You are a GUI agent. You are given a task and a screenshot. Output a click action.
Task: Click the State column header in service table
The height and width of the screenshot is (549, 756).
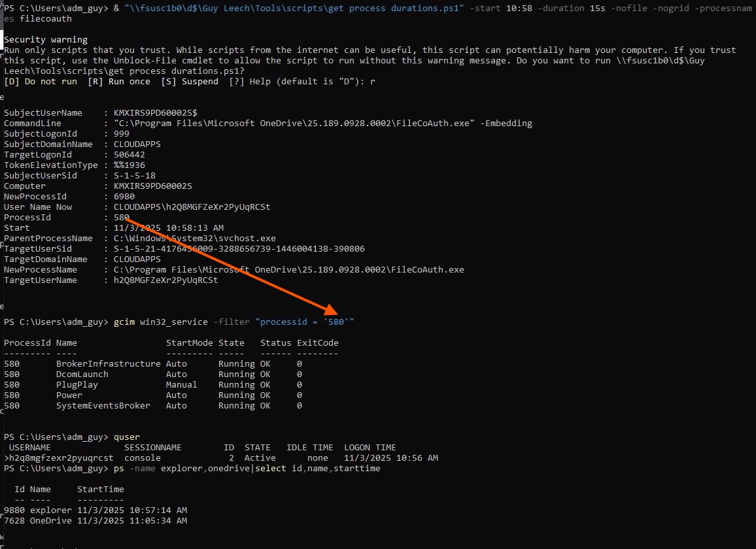(x=232, y=342)
